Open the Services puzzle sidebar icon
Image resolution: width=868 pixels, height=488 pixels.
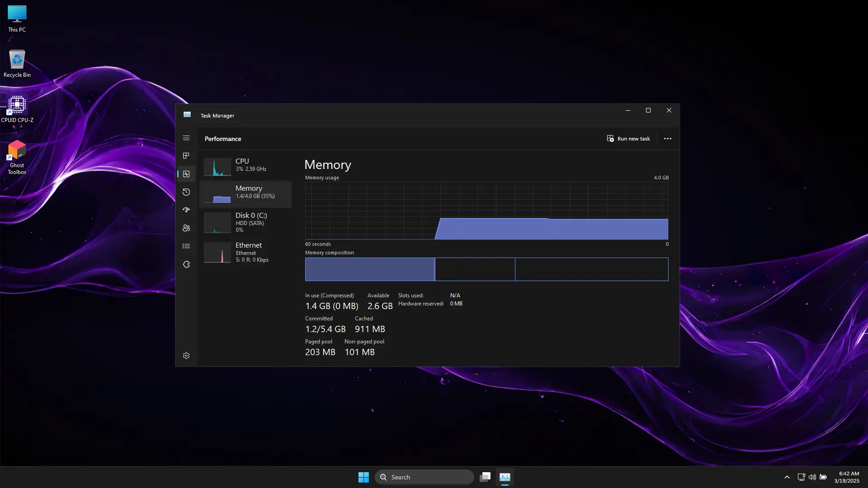(186, 264)
